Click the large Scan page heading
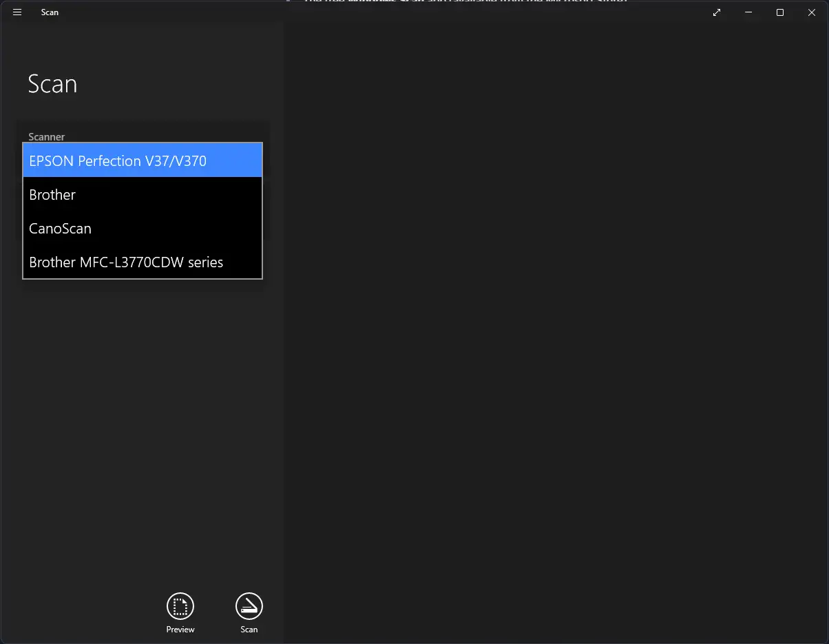The image size is (829, 644). click(x=52, y=84)
